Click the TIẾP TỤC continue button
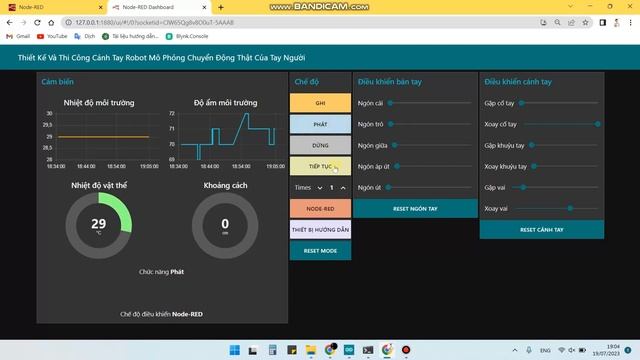Viewport: 640px width, 360px height. (320, 166)
